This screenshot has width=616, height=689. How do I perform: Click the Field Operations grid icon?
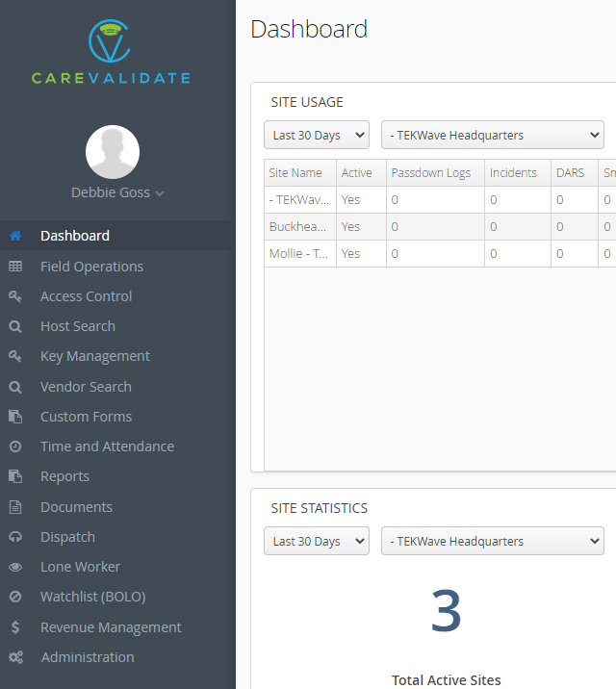pos(15,267)
